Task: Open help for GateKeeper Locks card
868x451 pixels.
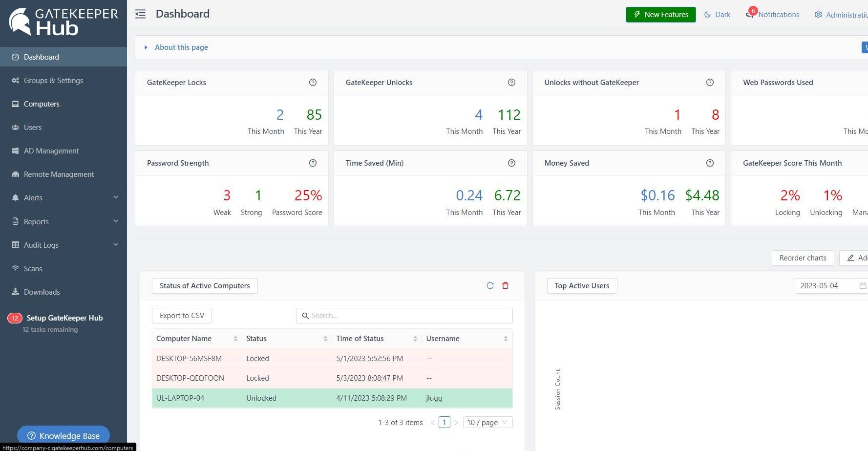Action: click(313, 83)
